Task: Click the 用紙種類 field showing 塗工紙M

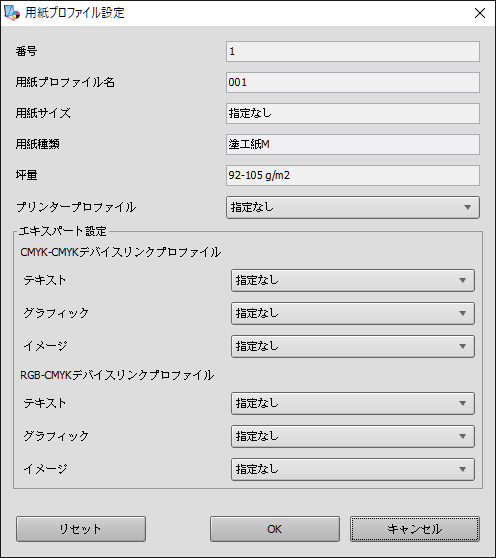Action: coord(353,144)
